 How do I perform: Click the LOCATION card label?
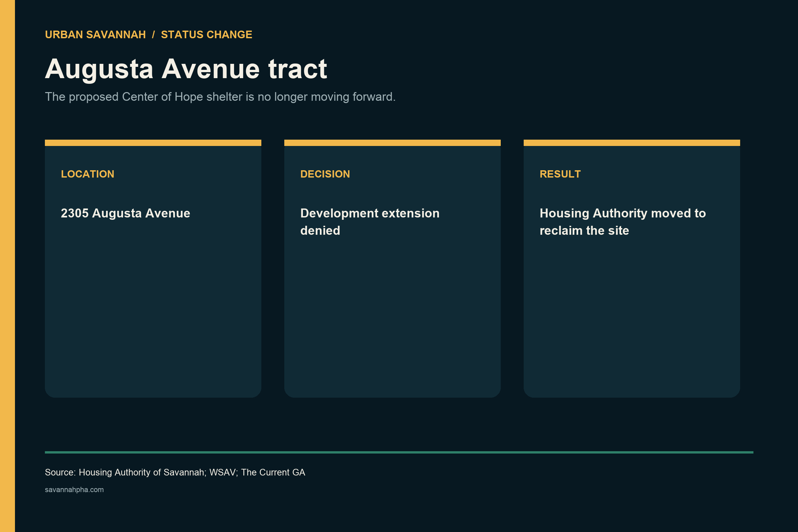[87, 174]
